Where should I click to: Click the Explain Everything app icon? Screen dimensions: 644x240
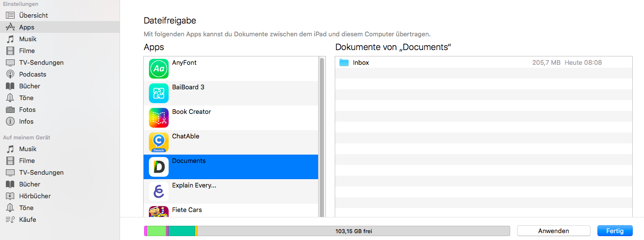coord(158,191)
